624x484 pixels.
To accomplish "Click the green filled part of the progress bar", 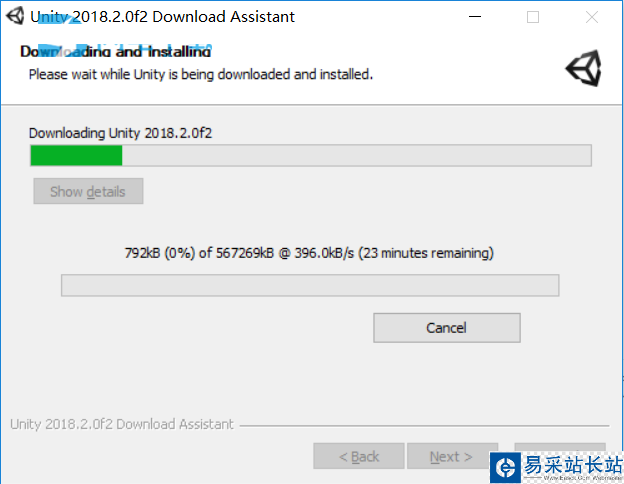I will click(76, 156).
